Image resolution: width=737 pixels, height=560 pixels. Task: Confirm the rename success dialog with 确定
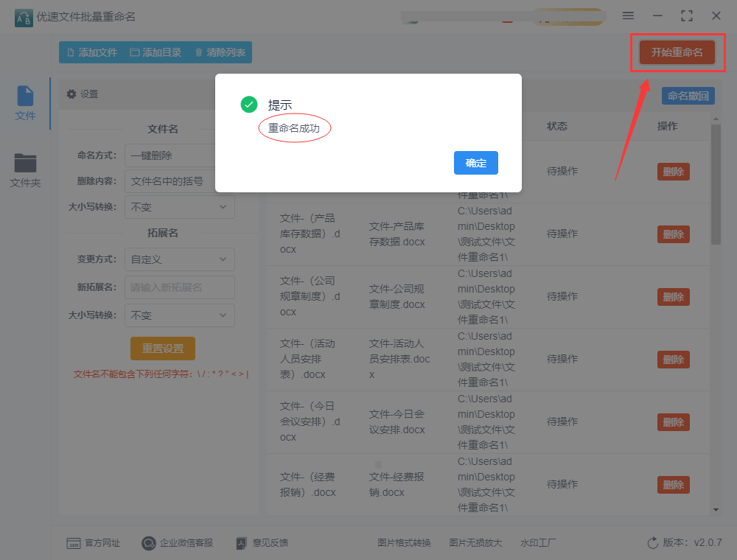(475, 163)
